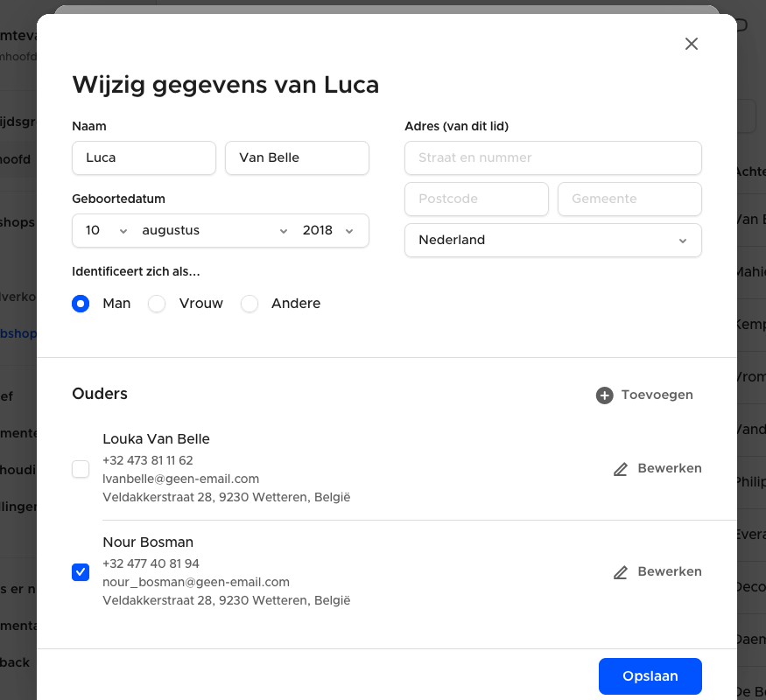Click into the Postcode input field

coord(476,199)
